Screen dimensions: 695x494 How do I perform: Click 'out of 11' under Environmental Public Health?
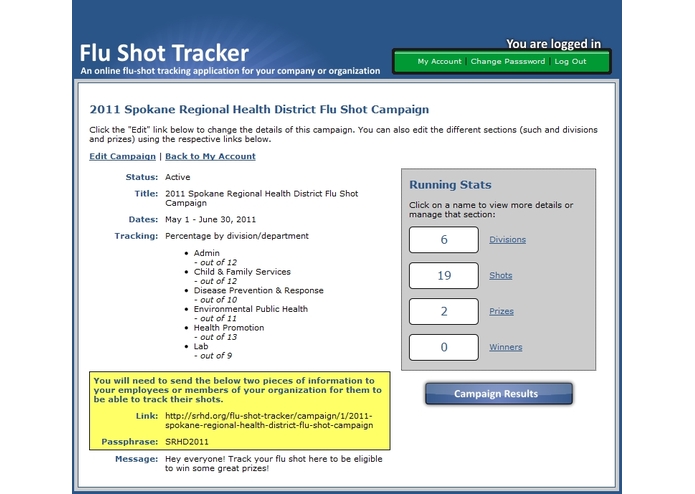tap(216, 318)
